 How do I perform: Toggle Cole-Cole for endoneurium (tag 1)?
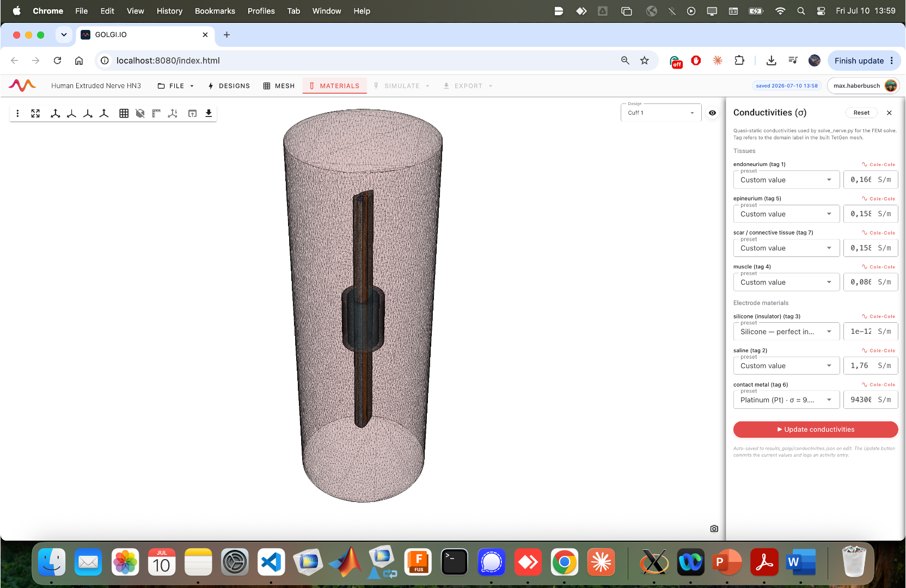[878, 164]
